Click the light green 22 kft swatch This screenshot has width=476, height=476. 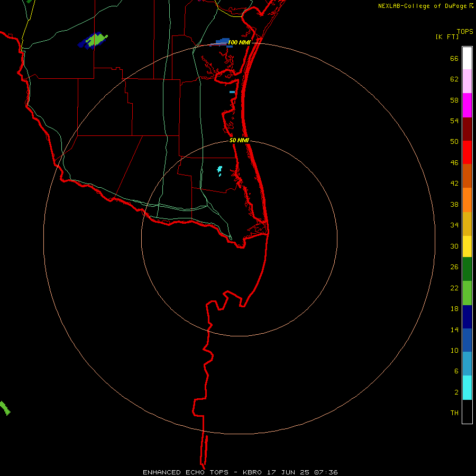pos(467,293)
